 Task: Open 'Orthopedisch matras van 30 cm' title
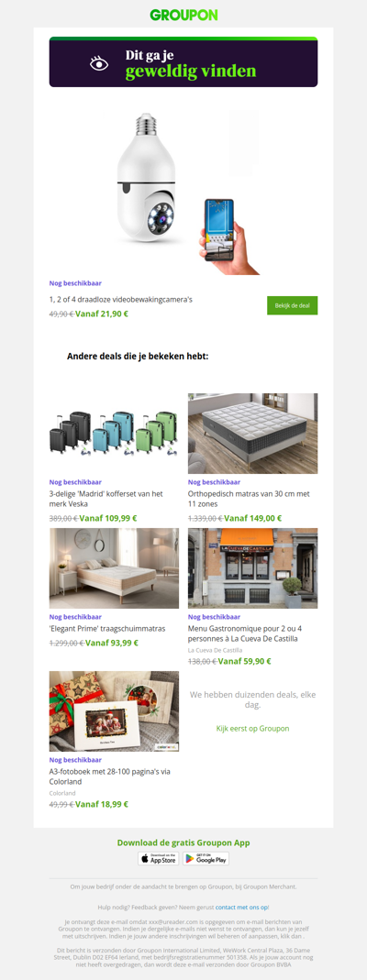pos(249,498)
